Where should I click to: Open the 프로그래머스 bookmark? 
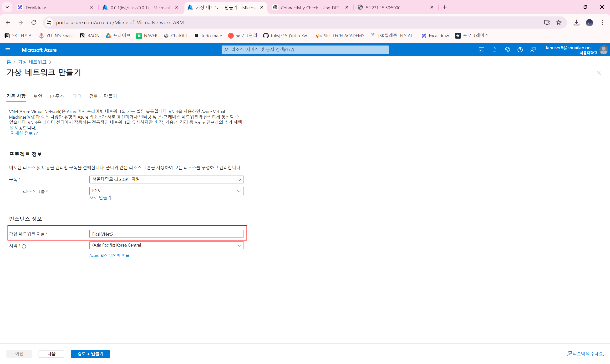472,36
